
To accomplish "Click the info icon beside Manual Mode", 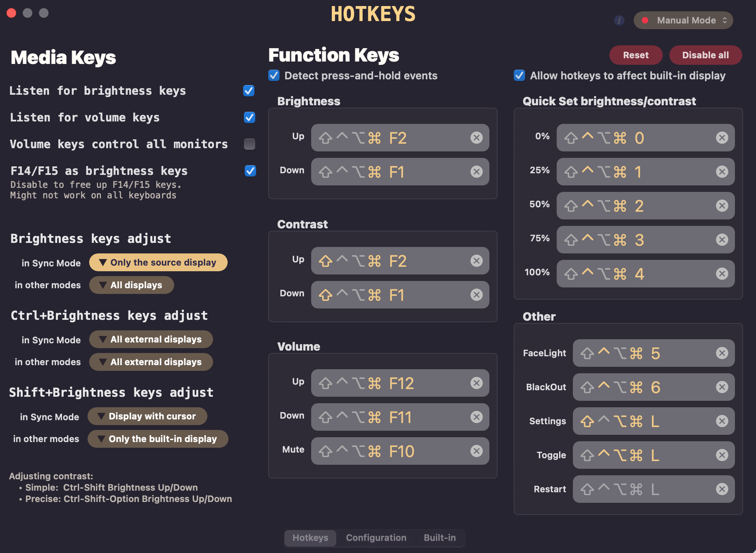I will 619,20.
